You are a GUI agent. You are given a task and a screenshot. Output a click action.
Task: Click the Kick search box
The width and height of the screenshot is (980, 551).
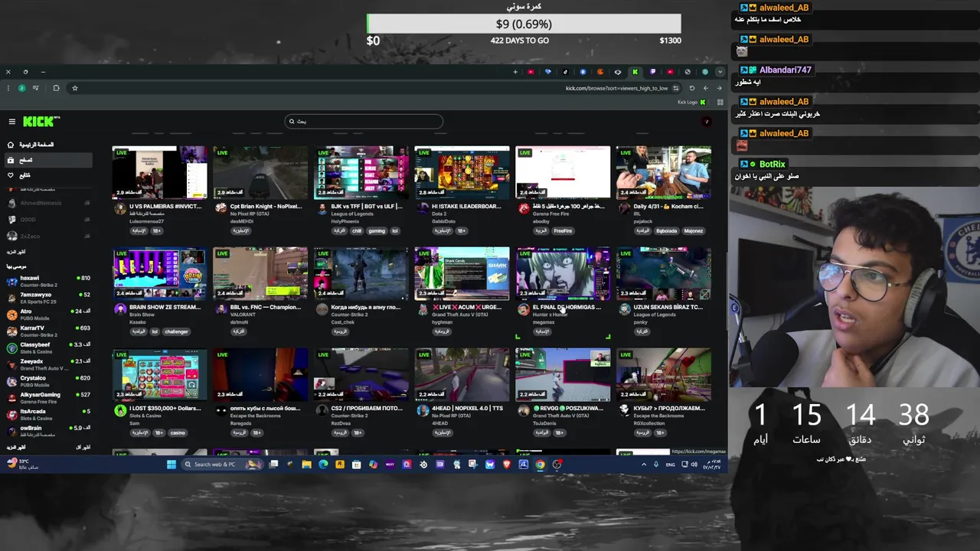(364, 121)
